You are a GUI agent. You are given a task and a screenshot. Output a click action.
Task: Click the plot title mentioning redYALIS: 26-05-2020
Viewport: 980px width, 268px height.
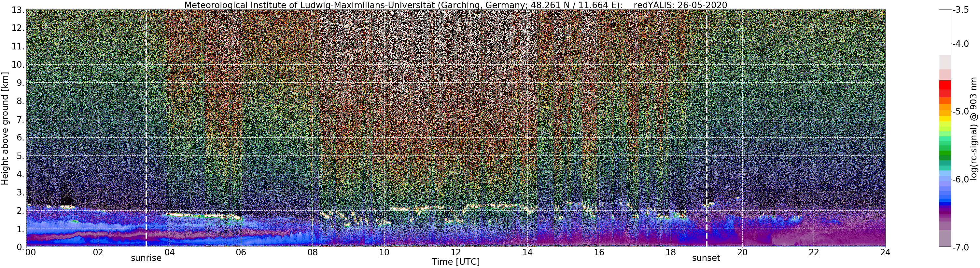[x=455, y=5]
